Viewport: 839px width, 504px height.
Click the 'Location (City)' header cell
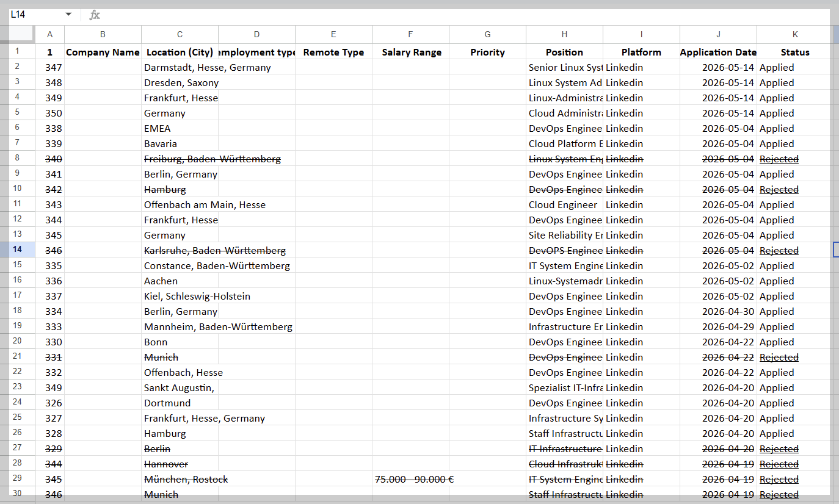pyautogui.click(x=180, y=52)
